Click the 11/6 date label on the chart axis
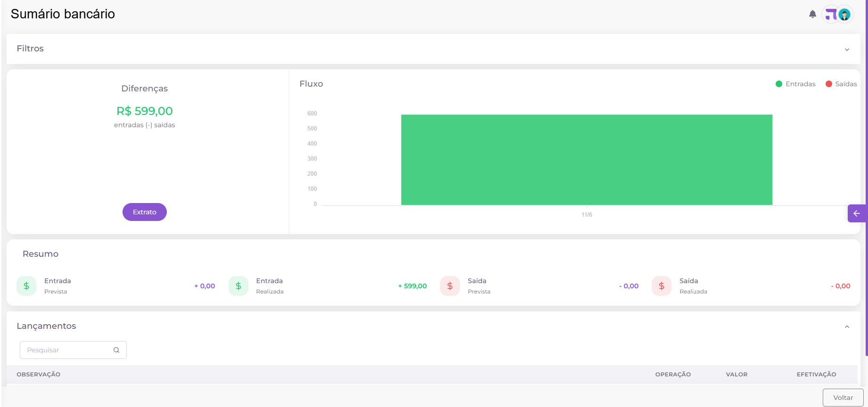 point(587,215)
